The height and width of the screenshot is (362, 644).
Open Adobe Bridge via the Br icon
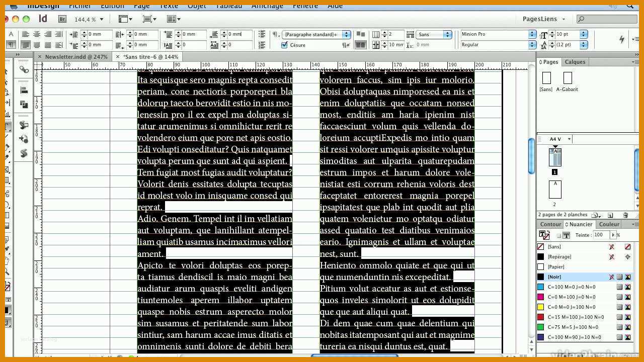tap(63, 19)
